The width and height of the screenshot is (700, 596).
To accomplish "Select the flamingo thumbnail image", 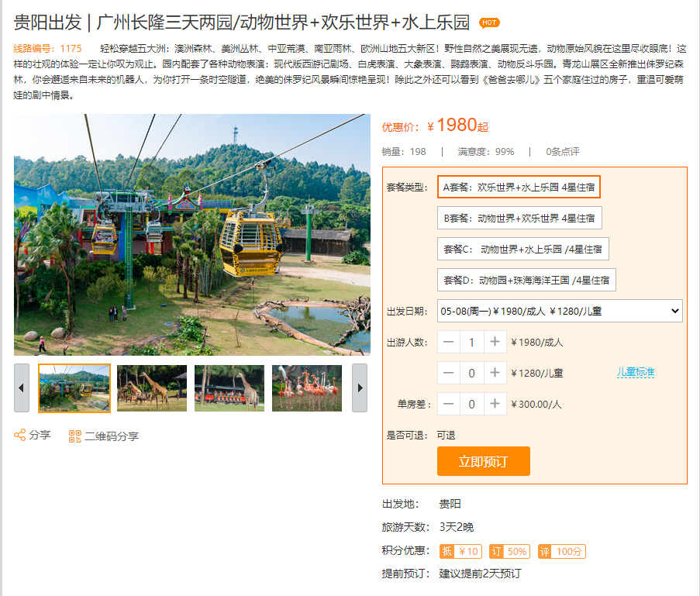I will tap(307, 388).
